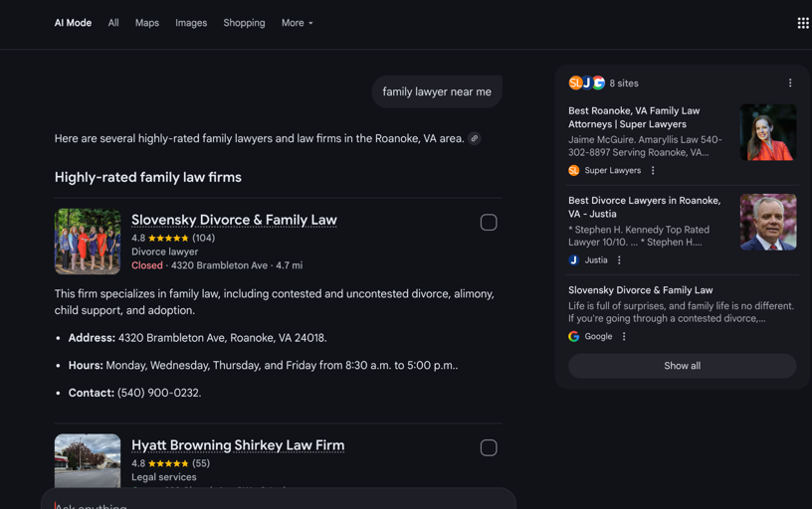Check the Slovensky Divorce & Family Law checkbox

pyautogui.click(x=489, y=223)
